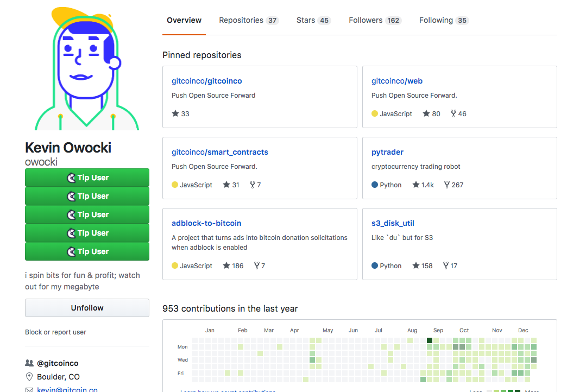Open the Following tab
This screenshot has width=567, height=392.
[x=444, y=20]
